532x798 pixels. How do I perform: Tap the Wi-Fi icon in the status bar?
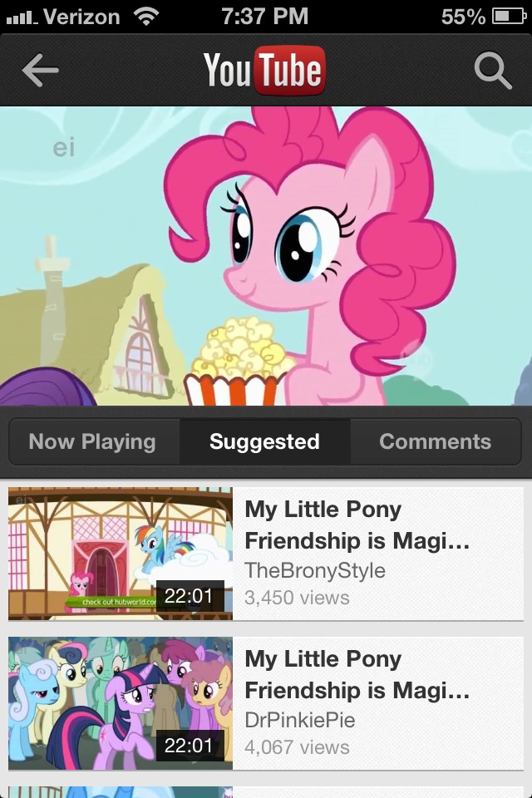tap(146, 17)
